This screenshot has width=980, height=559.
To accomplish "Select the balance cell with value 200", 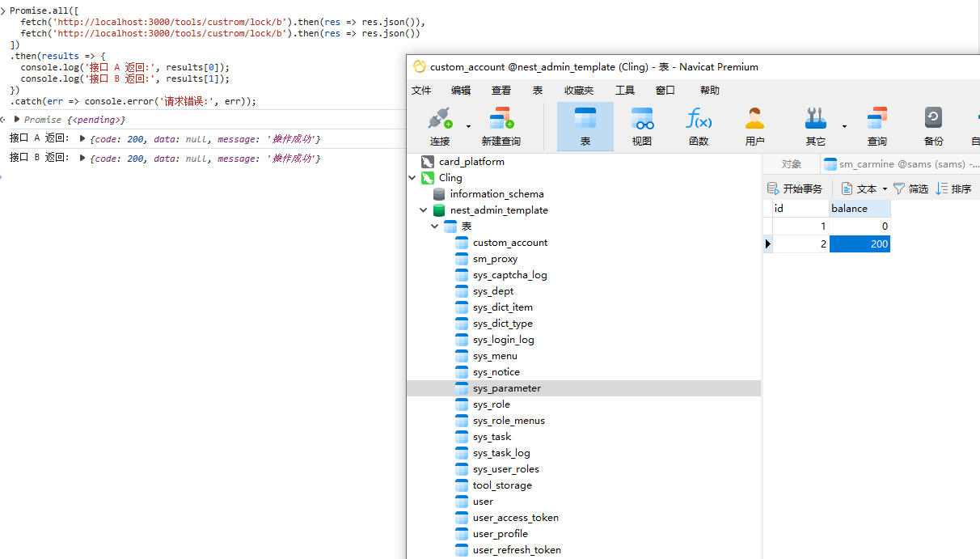I will click(860, 244).
